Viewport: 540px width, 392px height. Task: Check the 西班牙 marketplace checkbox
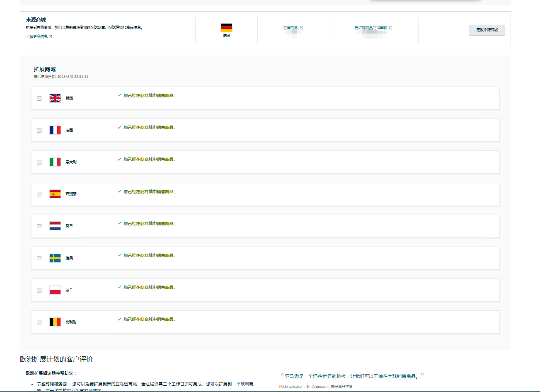tap(39, 194)
